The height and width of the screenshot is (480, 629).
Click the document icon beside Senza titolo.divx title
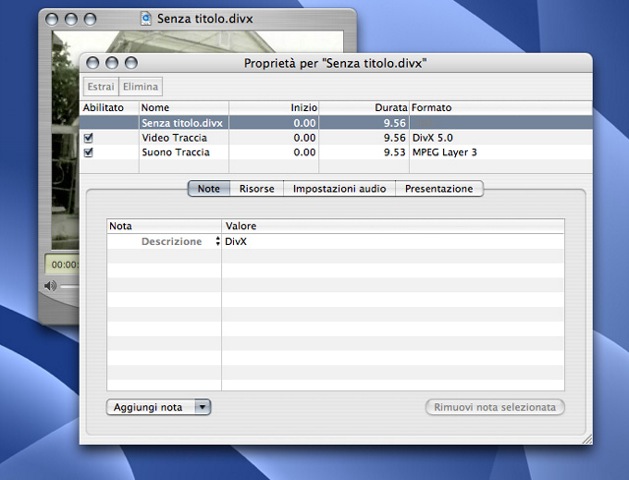tap(146, 18)
